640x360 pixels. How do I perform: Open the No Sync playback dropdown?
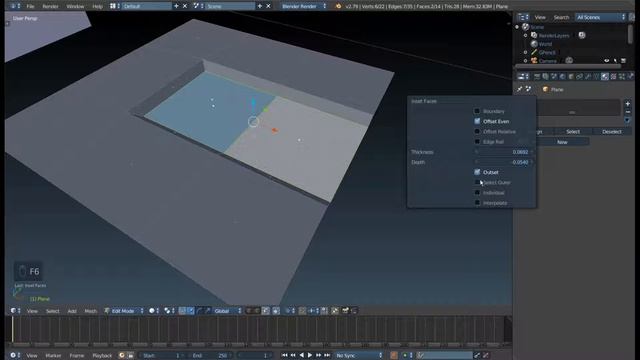pyautogui.click(x=359, y=356)
